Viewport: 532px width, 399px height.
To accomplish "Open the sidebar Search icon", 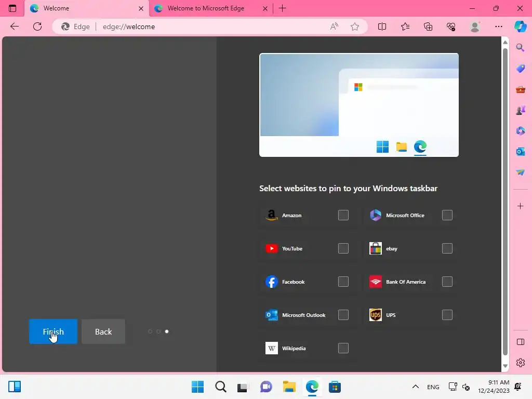I will pyautogui.click(x=520, y=47).
